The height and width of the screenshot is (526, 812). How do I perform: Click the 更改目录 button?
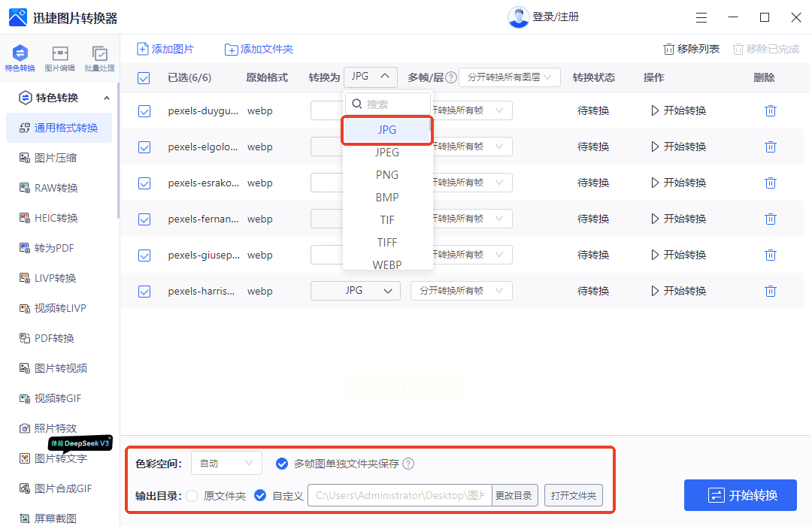click(515, 496)
